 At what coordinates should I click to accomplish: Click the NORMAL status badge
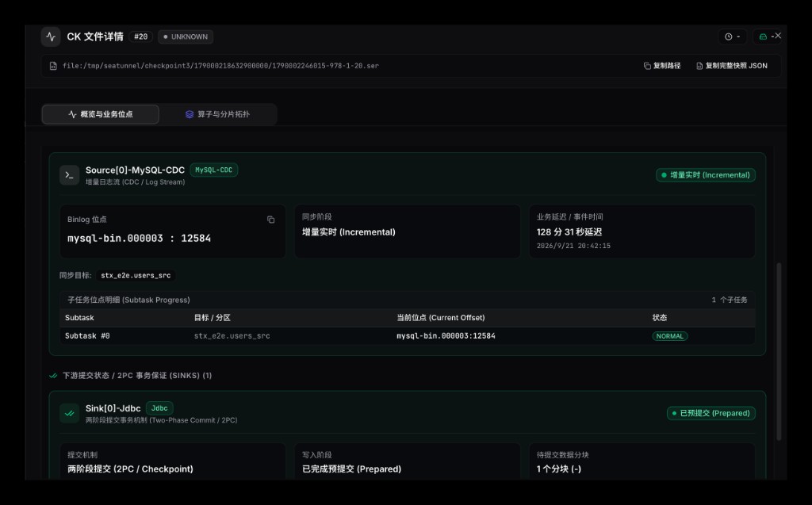click(x=669, y=336)
